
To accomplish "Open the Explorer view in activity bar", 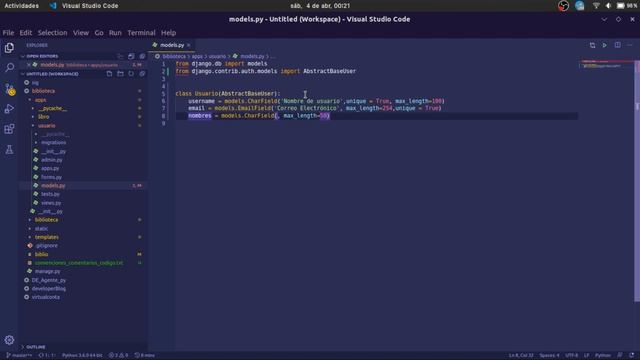I will [9, 48].
